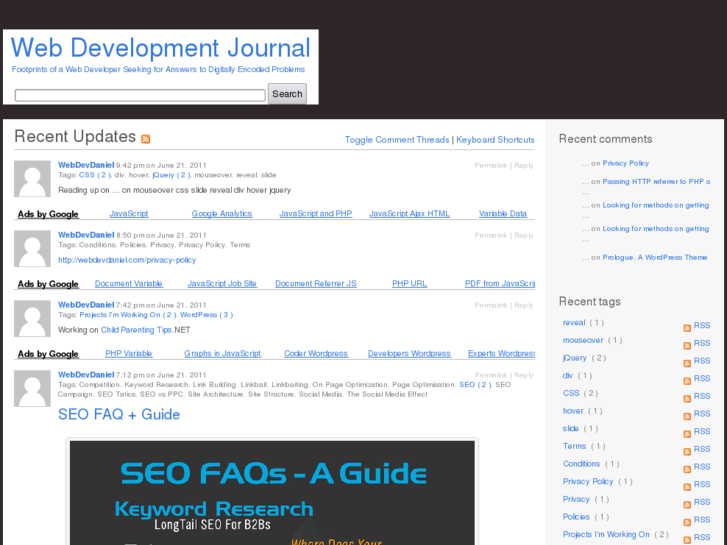
Task: Click WebDevDaniel's avatar on the first post
Action: point(32,180)
